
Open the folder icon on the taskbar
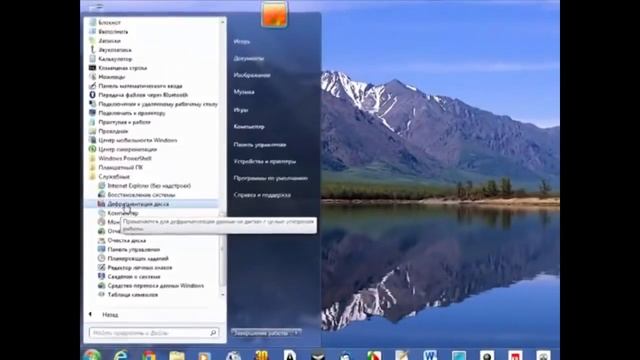click(x=177, y=356)
